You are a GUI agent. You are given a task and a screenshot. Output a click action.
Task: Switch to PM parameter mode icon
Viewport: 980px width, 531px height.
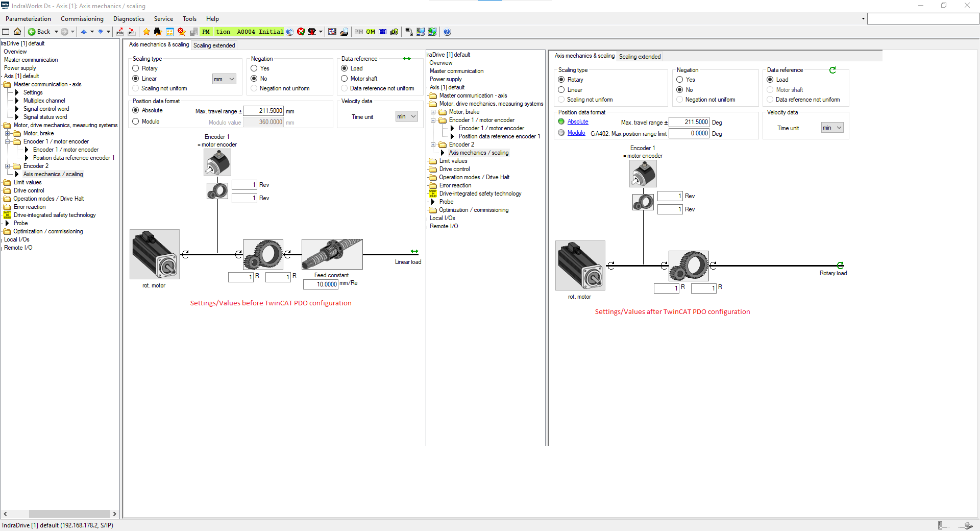point(359,32)
